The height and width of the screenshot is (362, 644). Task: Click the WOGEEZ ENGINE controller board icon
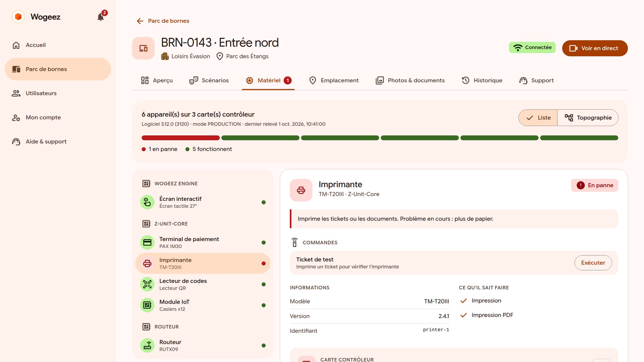(146, 183)
